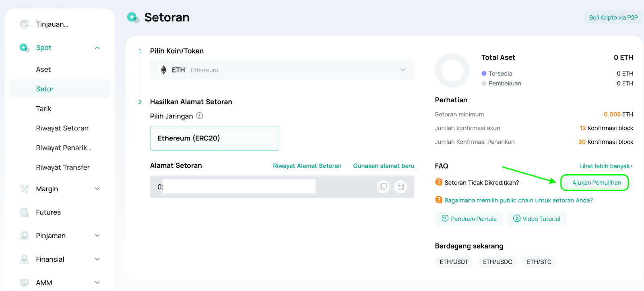Image resolution: width=644 pixels, height=291 pixels.
Task: Click the info icon beside Pilih Jaringan
Action: click(x=199, y=116)
